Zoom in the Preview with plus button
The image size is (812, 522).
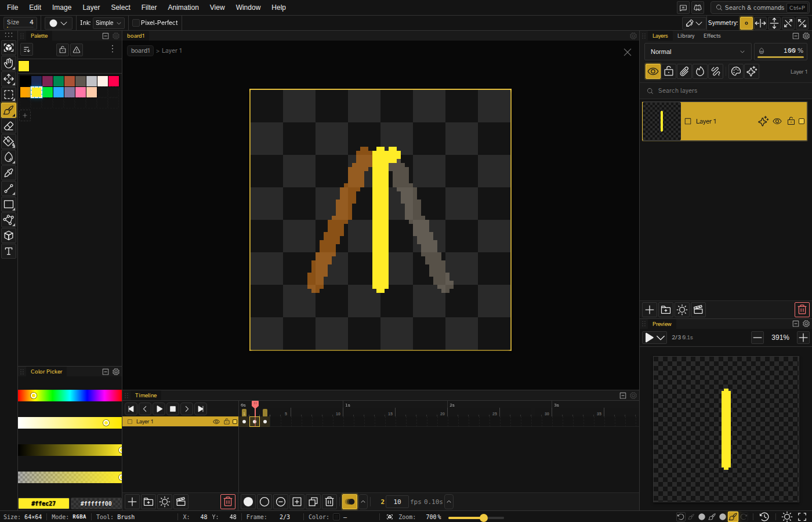click(x=803, y=338)
